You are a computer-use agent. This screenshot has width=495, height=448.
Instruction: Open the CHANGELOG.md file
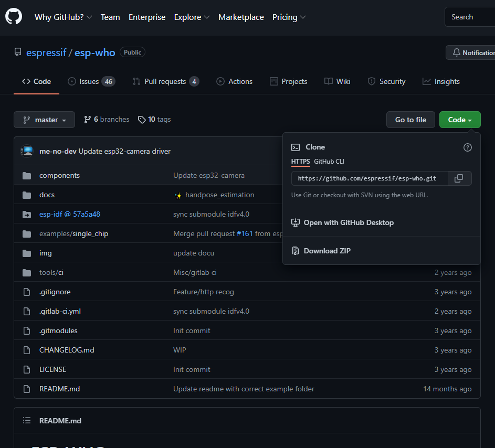tap(67, 350)
